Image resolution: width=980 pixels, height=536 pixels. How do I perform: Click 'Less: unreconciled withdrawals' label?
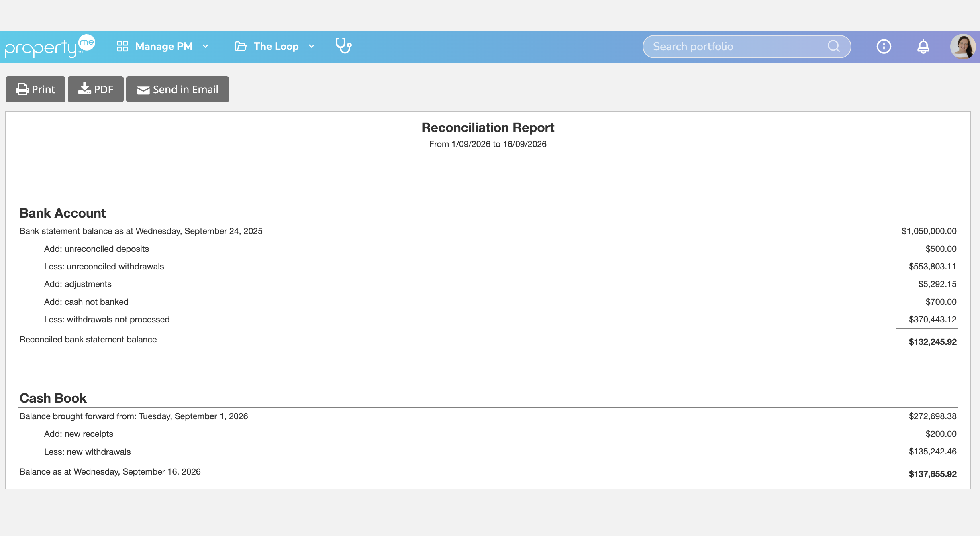[104, 267]
